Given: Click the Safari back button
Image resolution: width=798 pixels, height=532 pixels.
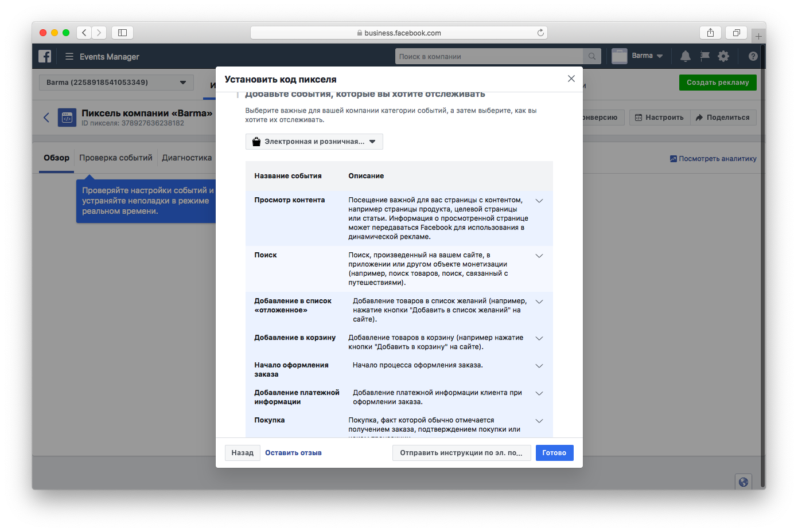Looking at the screenshot, I should pos(84,33).
